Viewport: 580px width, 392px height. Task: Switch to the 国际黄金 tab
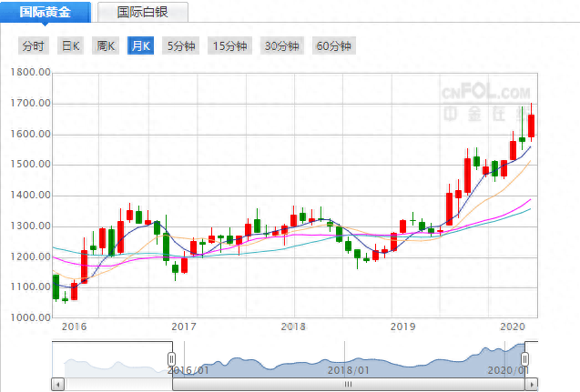pos(46,12)
